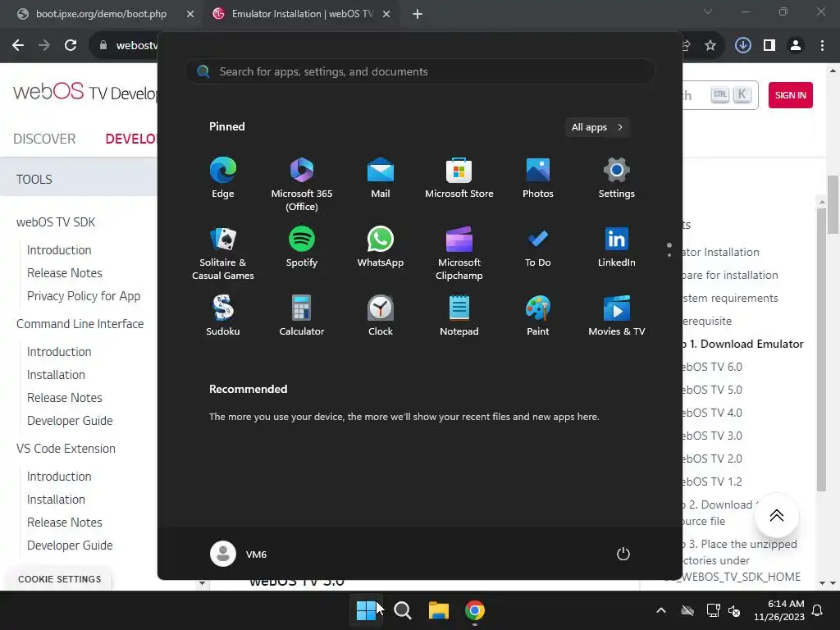Open the Chrome profile icon
Viewport: 840px width, 630px height.
coord(796,46)
